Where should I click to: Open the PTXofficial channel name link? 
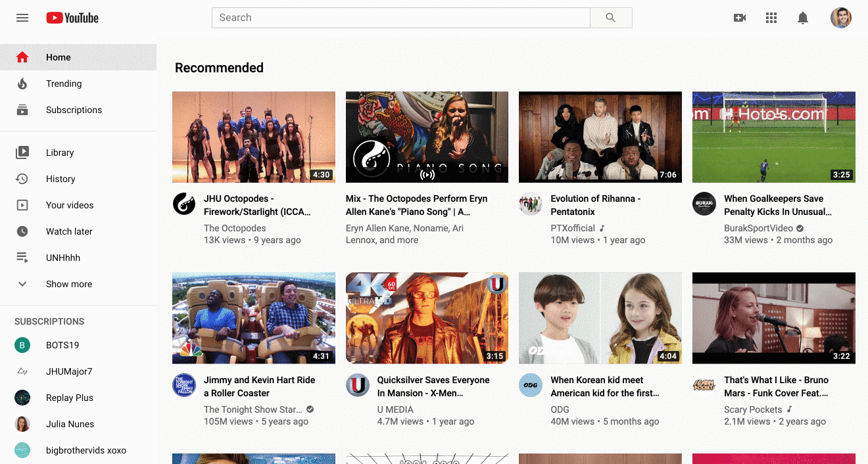point(572,228)
